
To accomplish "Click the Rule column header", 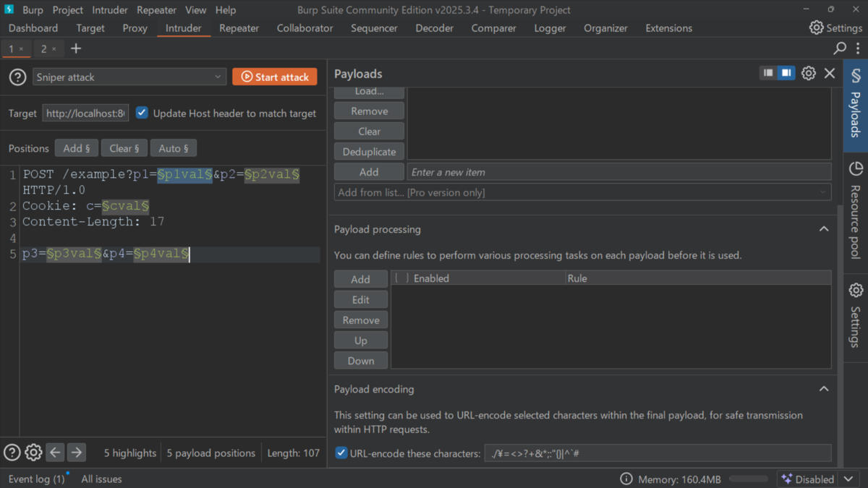I will point(698,278).
